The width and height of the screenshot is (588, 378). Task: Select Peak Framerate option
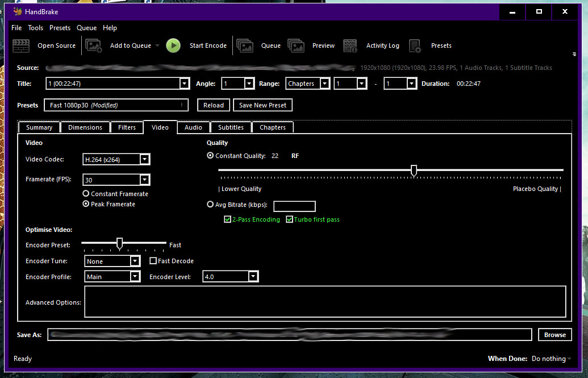86,204
